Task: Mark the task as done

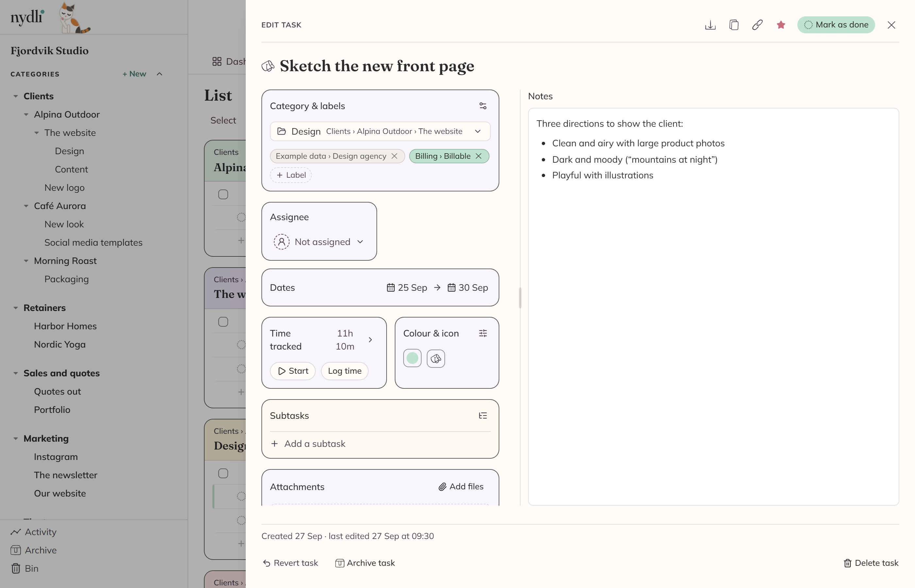Action: tap(836, 25)
